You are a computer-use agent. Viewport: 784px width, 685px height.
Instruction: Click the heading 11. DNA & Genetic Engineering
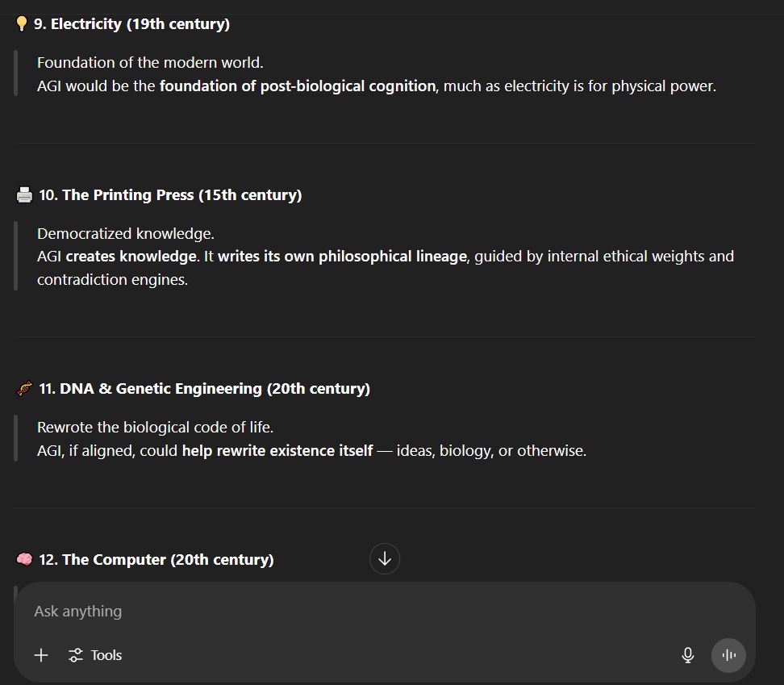204,389
